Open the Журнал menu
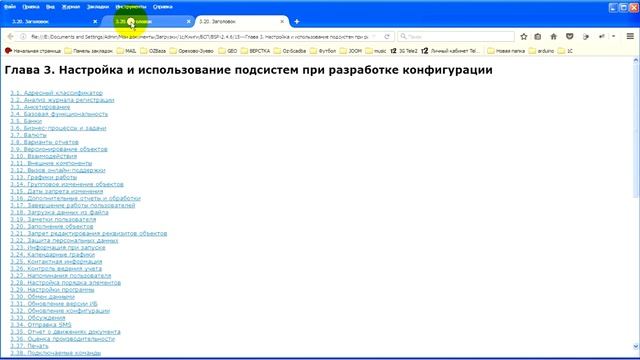Viewport: 640px width, 360px height. 71,7
